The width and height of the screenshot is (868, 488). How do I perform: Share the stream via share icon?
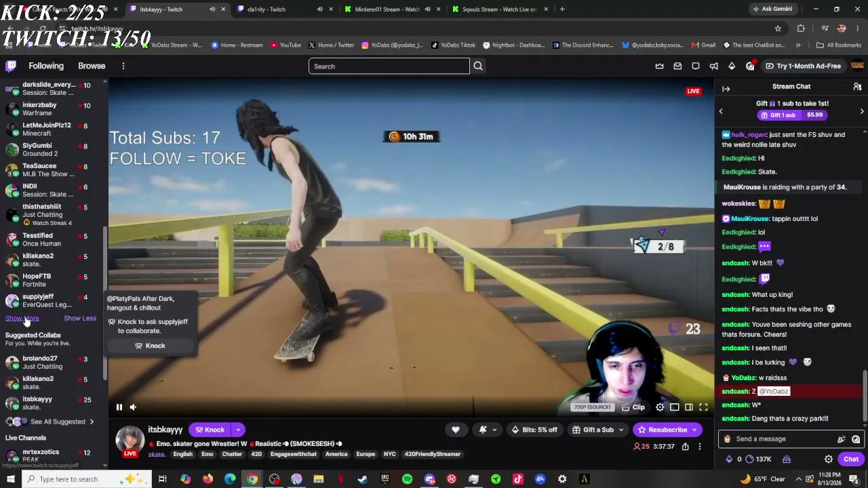[x=685, y=447]
